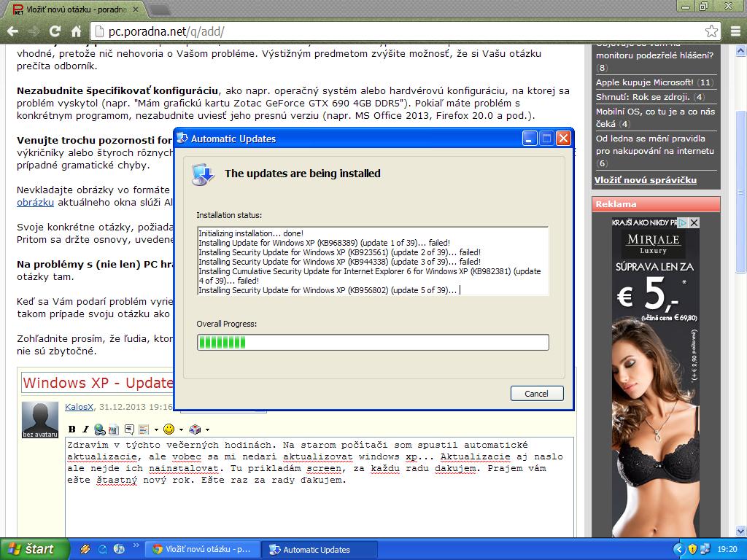Insert a code block with the code icon

[x=144, y=429]
